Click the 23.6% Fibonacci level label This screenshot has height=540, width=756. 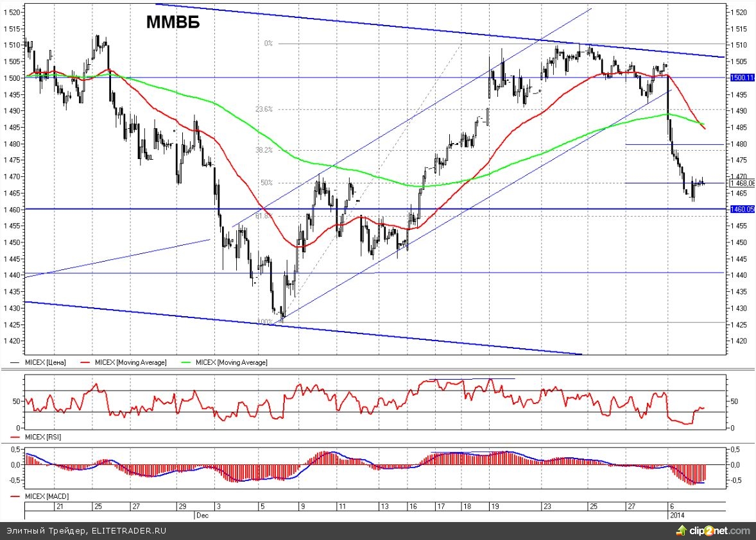click(264, 110)
